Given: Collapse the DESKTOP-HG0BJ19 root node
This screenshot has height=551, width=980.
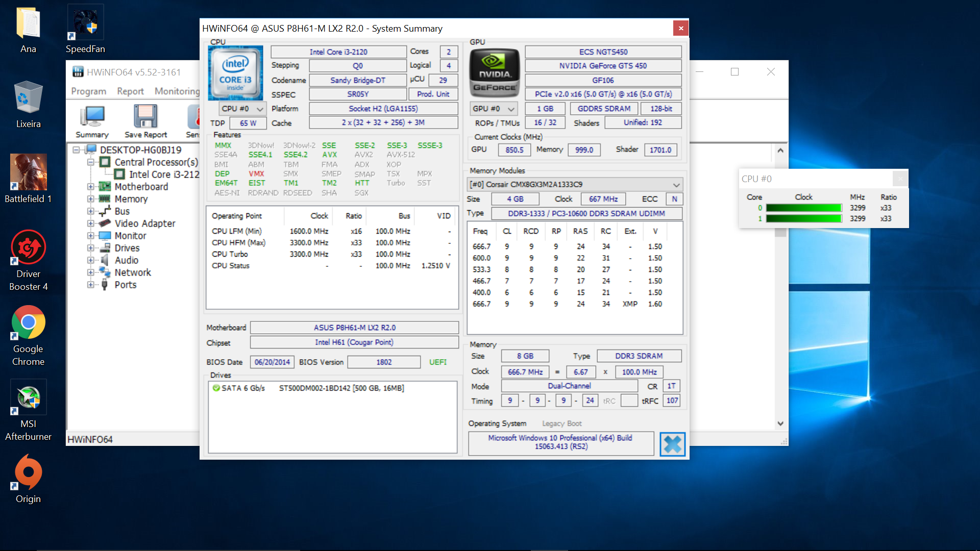Looking at the screenshot, I should pyautogui.click(x=76, y=150).
